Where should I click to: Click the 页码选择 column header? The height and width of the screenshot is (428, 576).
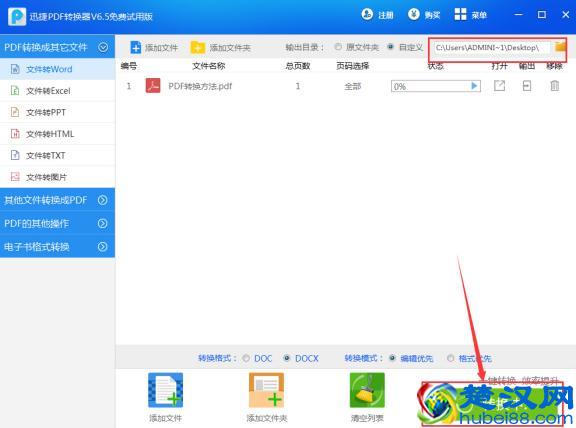coord(353,66)
